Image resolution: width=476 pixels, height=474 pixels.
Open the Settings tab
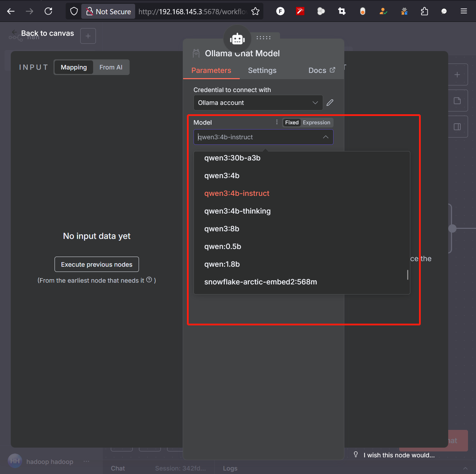point(262,70)
